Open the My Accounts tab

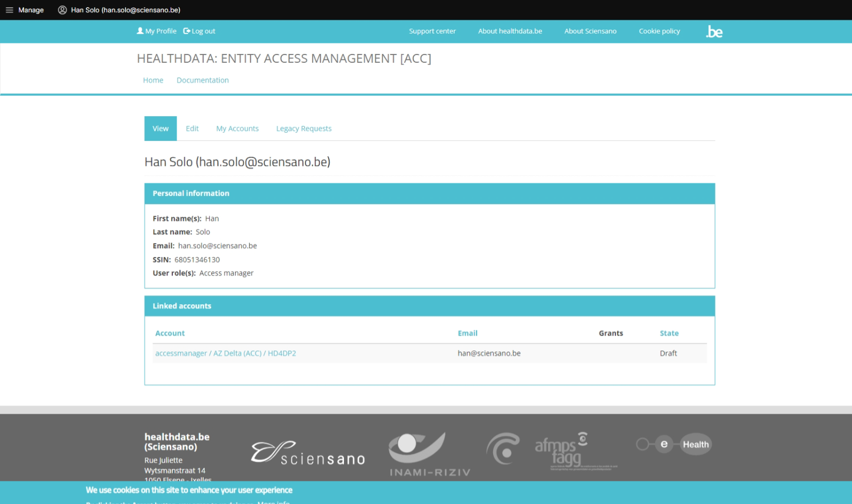click(x=237, y=129)
